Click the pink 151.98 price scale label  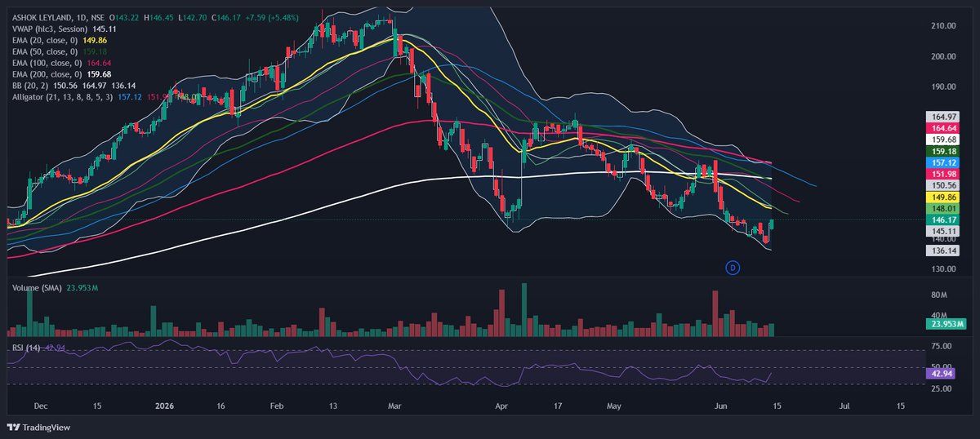[944, 174]
